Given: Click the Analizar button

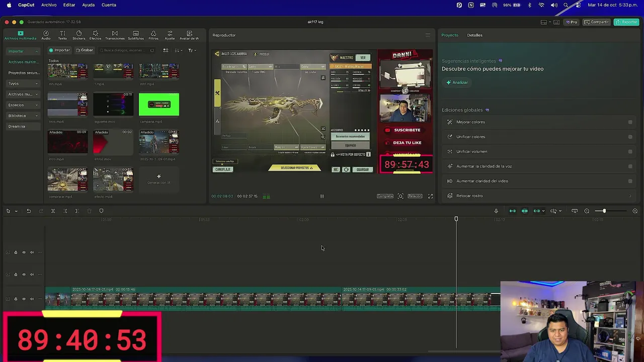Looking at the screenshot, I should click(457, 82).
